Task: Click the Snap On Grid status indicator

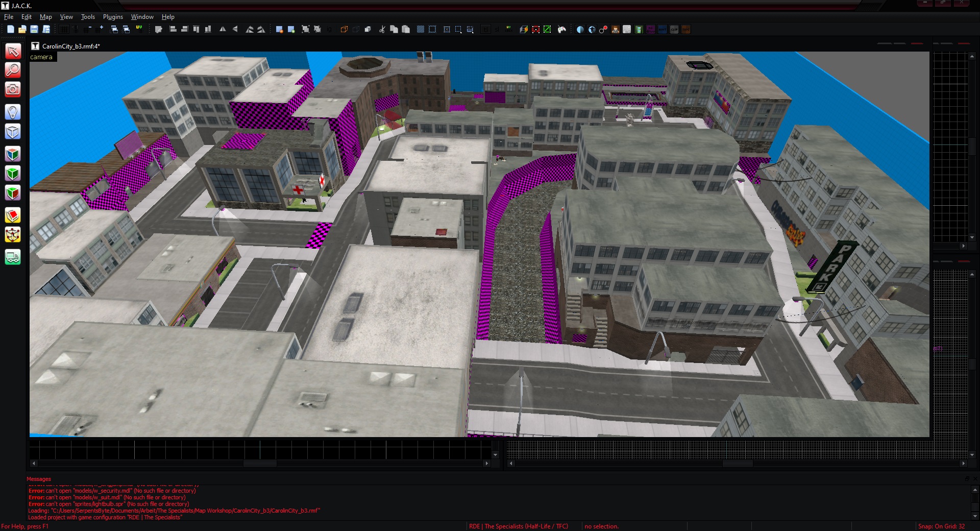Action: click(x=941, y=526)
